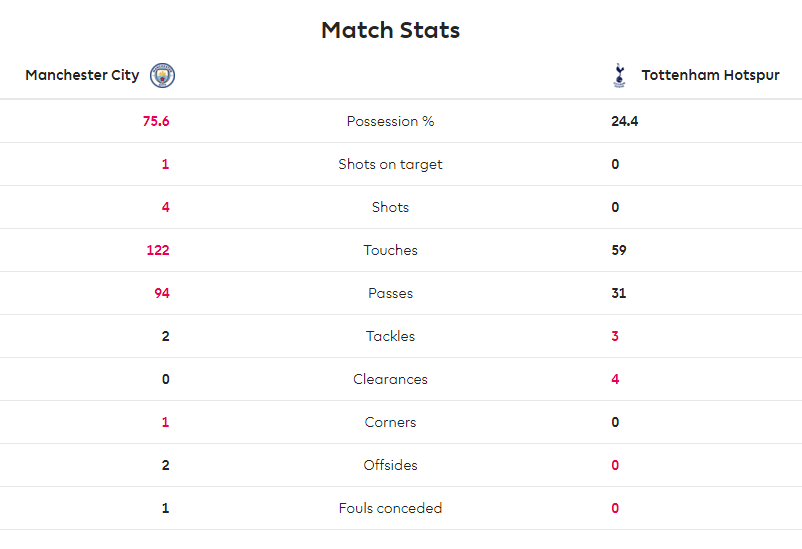Click the Tottenham Hotspur team name
This screenshot has width=802, height=549.
click(710, 75)
